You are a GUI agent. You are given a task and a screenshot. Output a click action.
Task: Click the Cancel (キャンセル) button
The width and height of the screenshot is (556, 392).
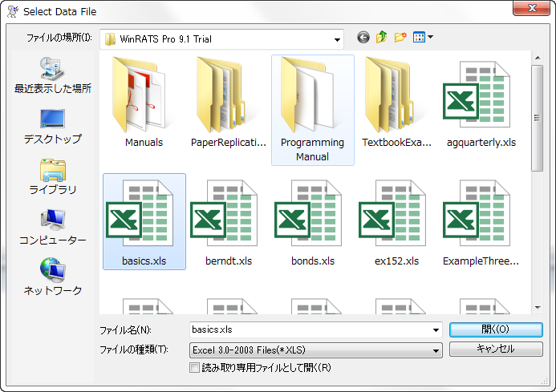tap(494, 350)
